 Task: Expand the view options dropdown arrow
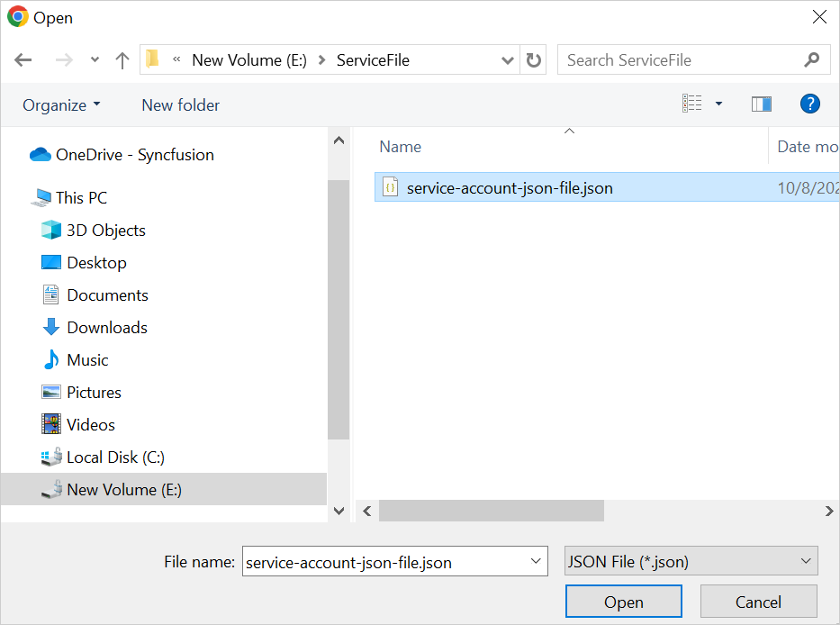[718, 104]
